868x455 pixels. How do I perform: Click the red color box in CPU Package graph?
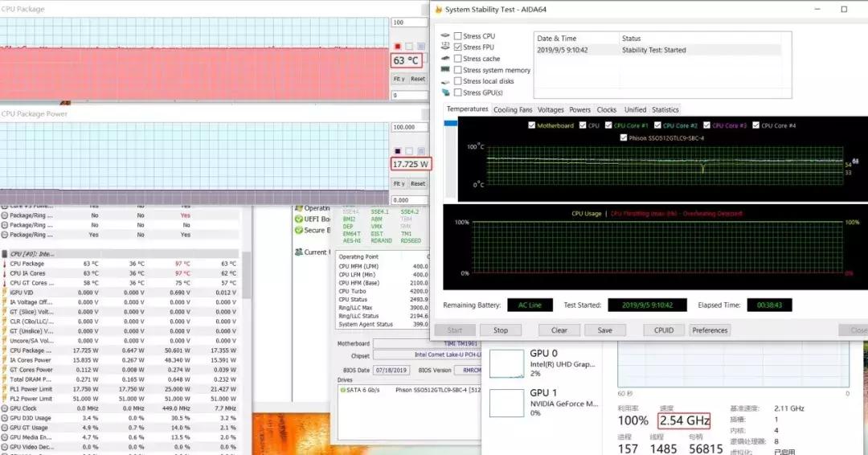(x=398, y=47)
